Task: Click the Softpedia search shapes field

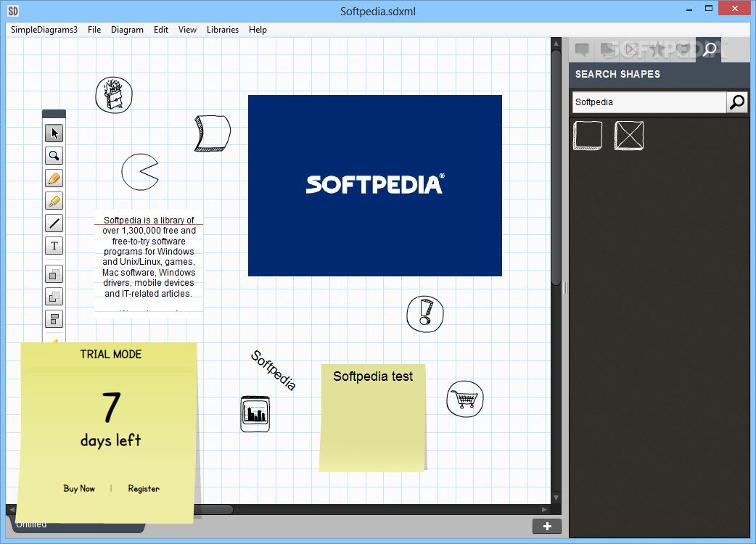Action: coord(649,102)
